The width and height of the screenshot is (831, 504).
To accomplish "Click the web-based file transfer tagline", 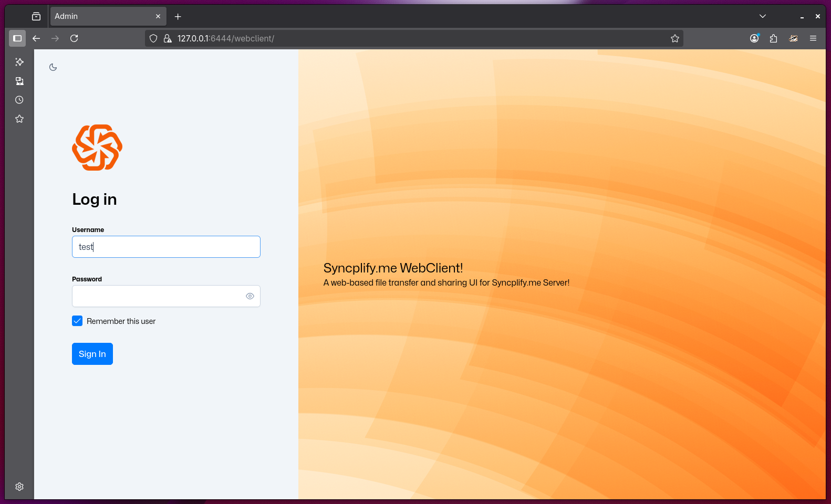I will (x=446, y=283).
